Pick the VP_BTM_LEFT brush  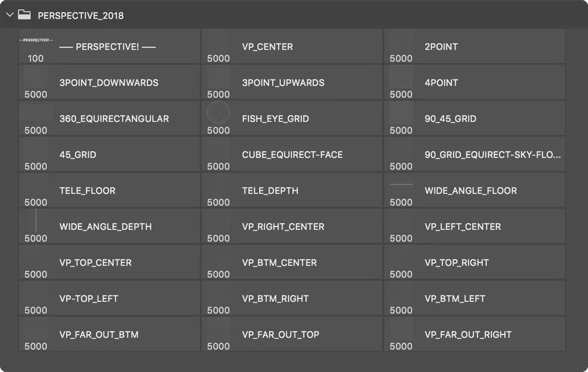474,298
